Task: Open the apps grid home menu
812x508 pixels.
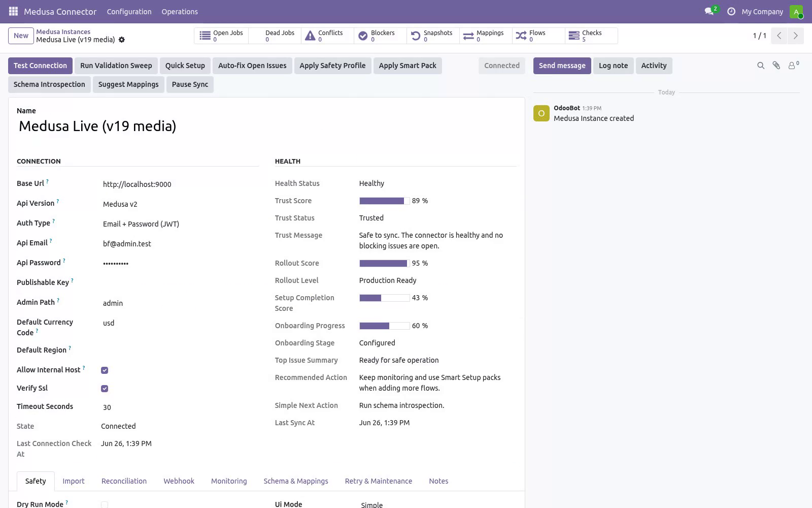Action: point(13,11)
